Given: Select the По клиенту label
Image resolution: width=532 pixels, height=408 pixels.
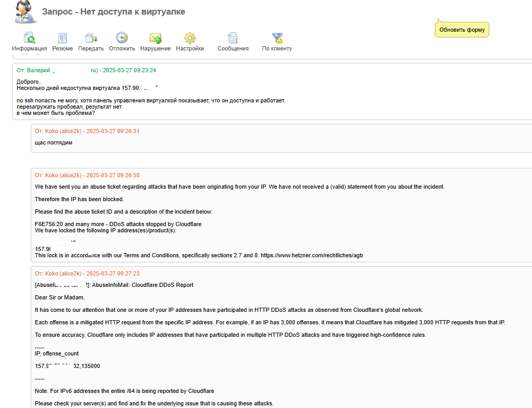Looking at the screenshot, I should click(277, 48).
